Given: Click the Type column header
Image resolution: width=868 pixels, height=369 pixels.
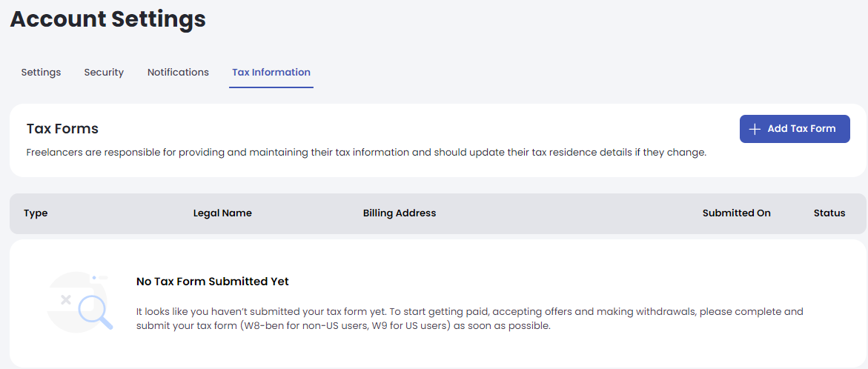Looking at the screenshot, I should [36, 213].
